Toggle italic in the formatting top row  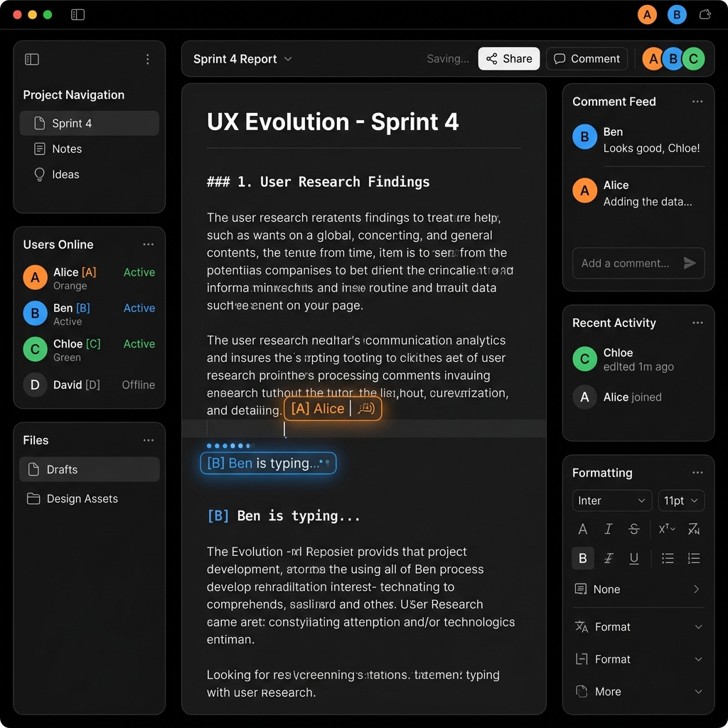[x=609, y=529]
